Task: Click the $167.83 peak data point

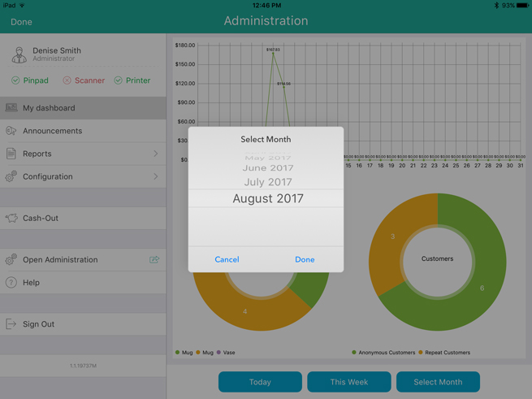Action: [273, 54]
